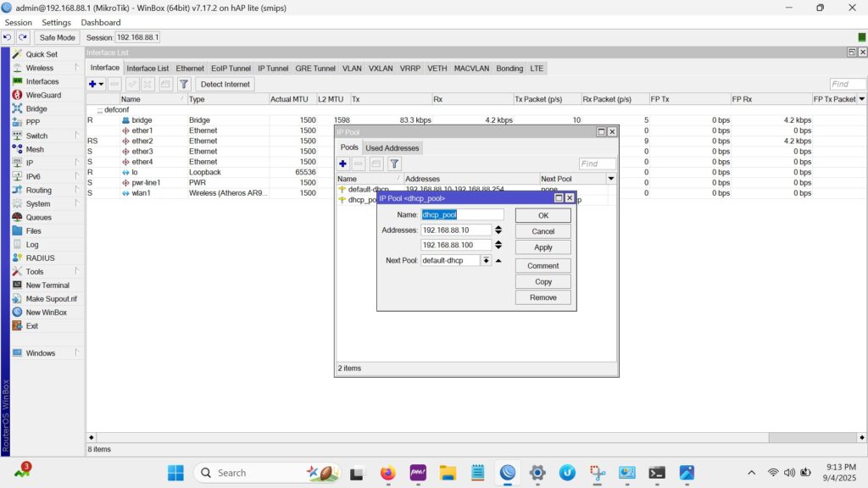868x488 pixels.
Task: Open a New WinBox window
Action: [x=46, y=312]
